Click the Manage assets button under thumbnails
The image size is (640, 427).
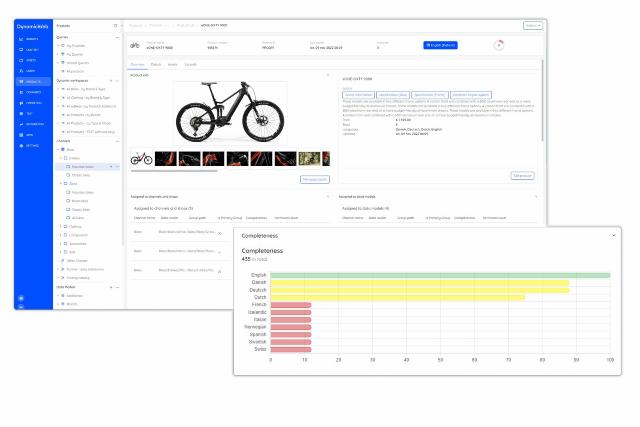tap(315, 179)
